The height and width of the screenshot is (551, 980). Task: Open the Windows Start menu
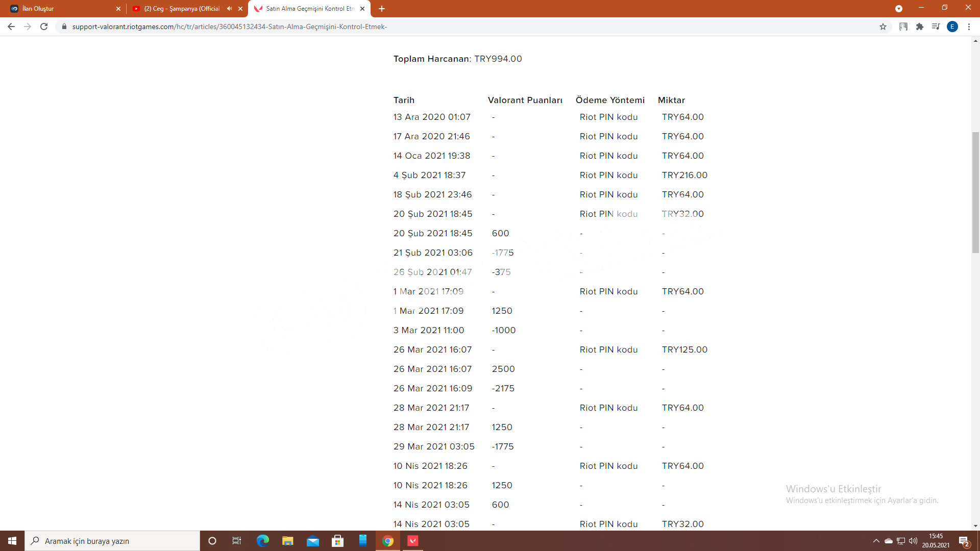(12, 541)
